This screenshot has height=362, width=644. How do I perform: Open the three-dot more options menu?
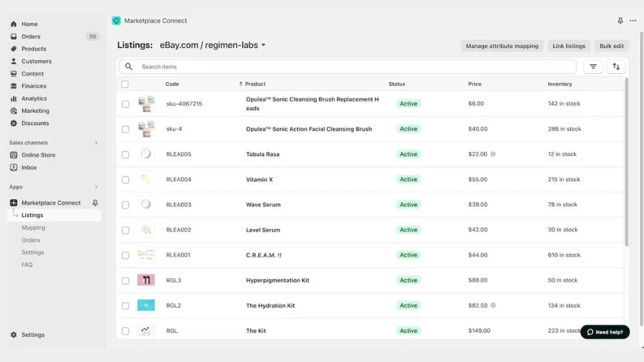click(x=633, y=21)
